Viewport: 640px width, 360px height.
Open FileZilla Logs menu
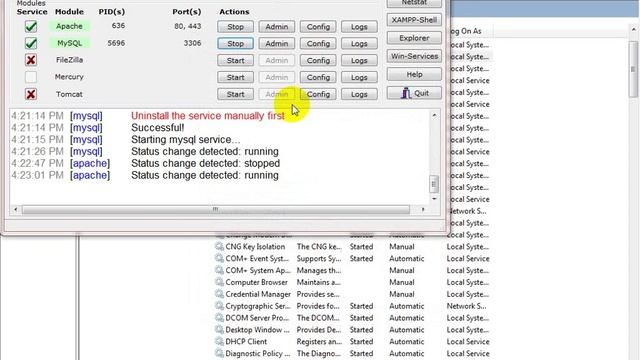[x=359, y=60]
